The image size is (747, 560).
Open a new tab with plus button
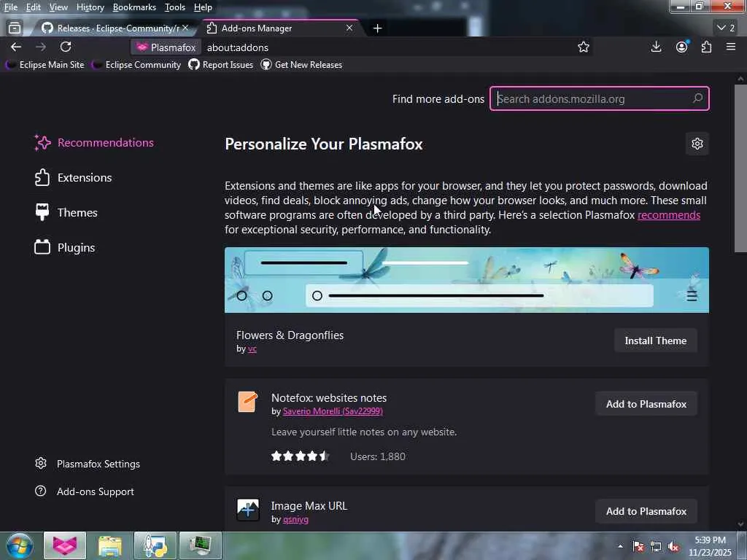click(377, 28)
